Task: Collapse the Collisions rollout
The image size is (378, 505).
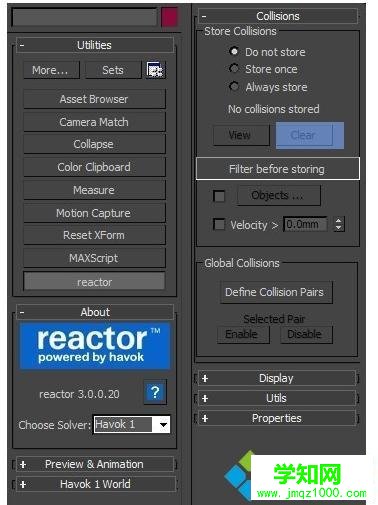Action: (x=278, y=16)
